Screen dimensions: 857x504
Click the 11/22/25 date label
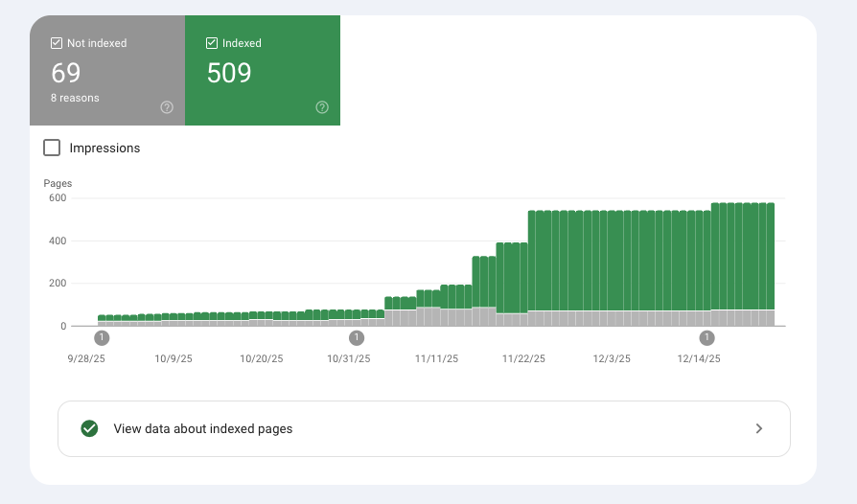click(x=523, y=358)
